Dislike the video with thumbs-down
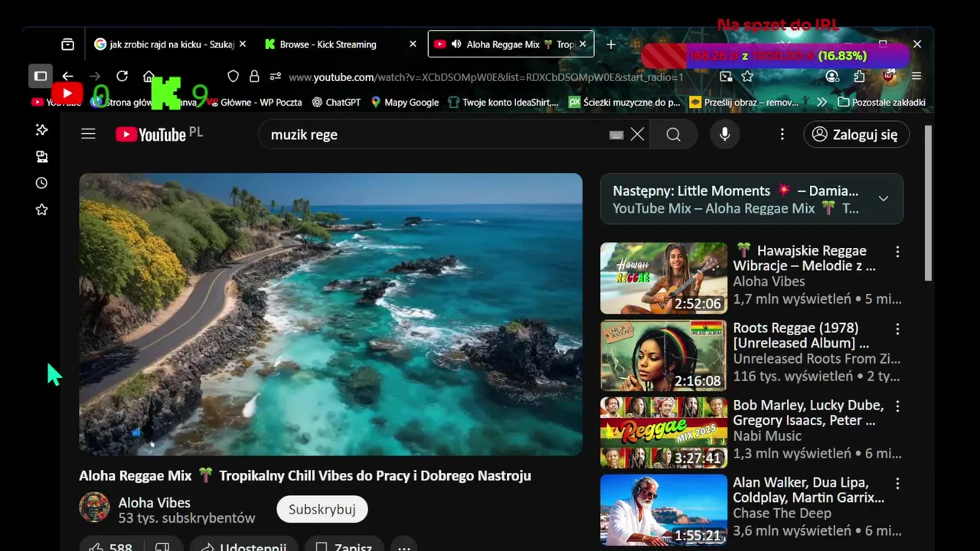Screen dimensions: 980x551 click(x=162, y=547)
